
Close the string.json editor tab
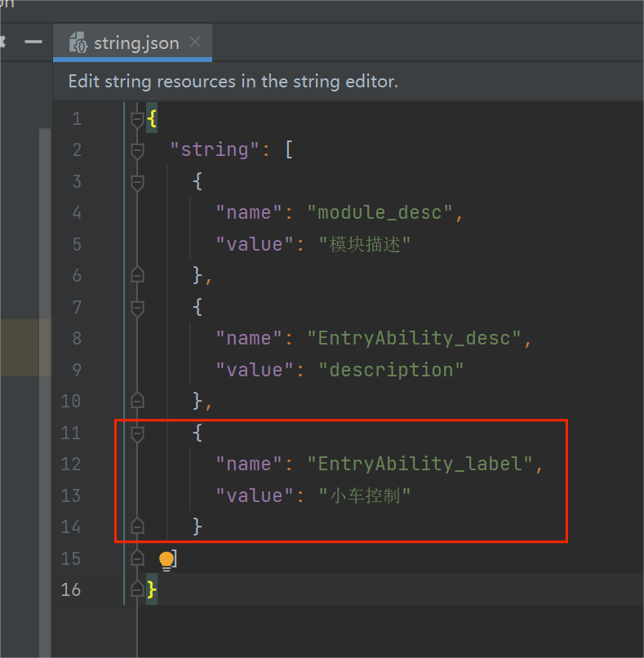click(195, 42)
